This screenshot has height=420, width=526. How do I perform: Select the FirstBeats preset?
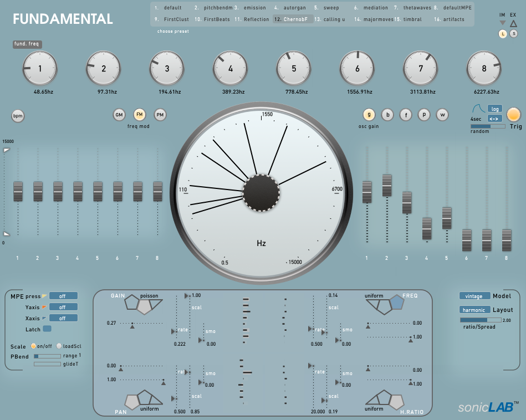[212, 19]
